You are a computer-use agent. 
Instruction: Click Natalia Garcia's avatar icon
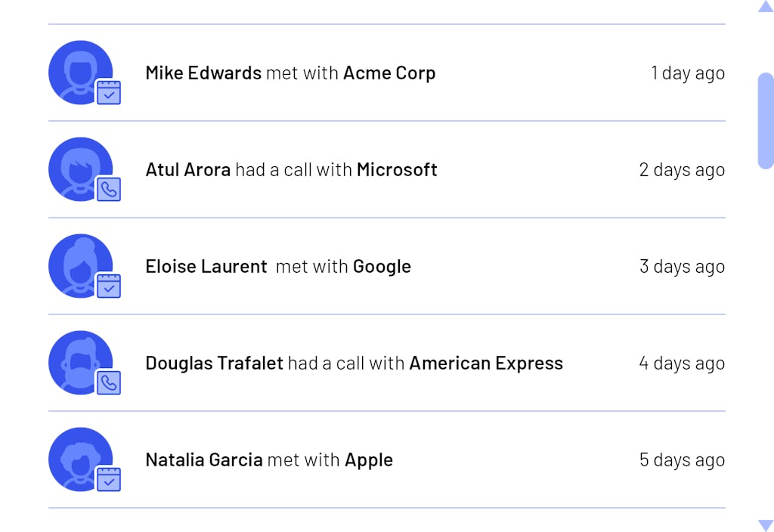click(80, 459)
